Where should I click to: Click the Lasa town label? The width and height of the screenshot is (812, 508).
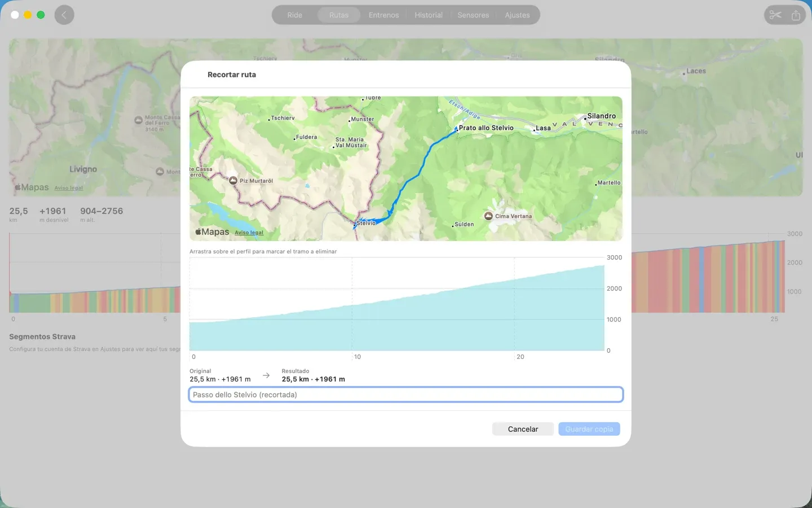[543, 128]
